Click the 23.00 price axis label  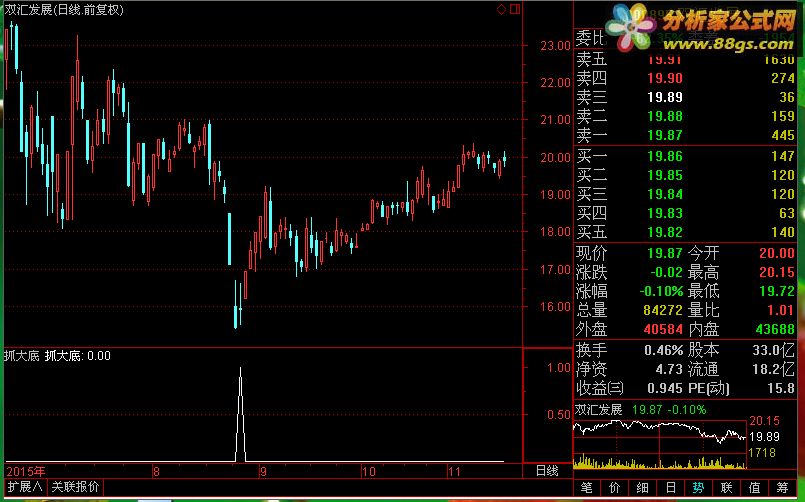click(x=555, y=46)
